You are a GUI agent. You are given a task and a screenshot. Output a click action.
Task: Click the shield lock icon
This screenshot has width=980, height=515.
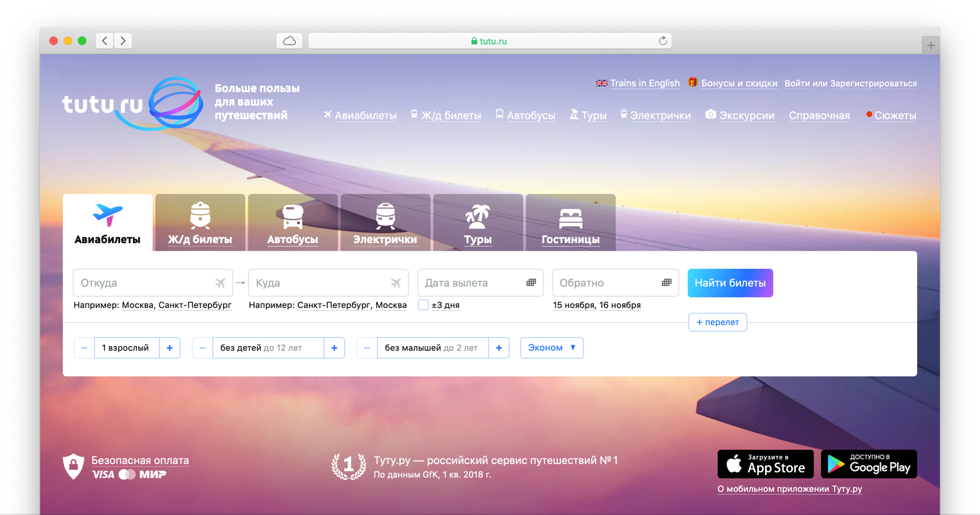click(x=73, y=467)
